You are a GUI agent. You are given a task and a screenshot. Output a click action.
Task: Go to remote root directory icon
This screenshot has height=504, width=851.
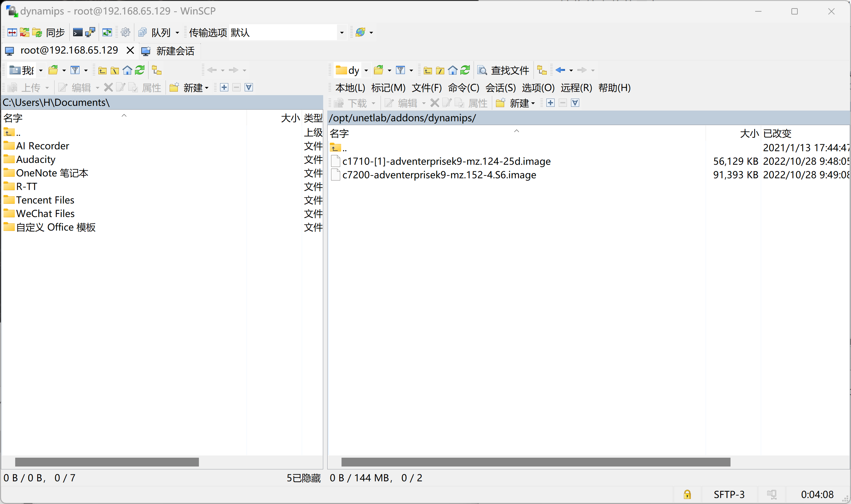coord(440,70)
